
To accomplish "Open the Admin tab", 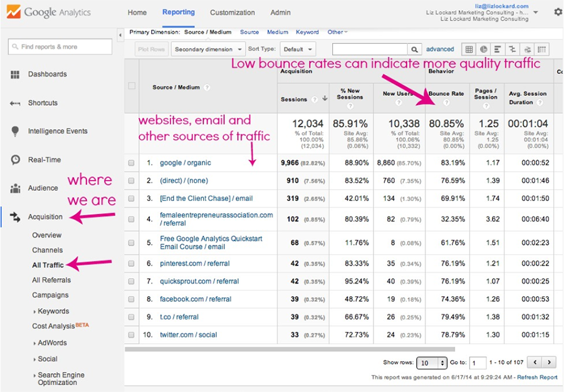I will 280,13.
